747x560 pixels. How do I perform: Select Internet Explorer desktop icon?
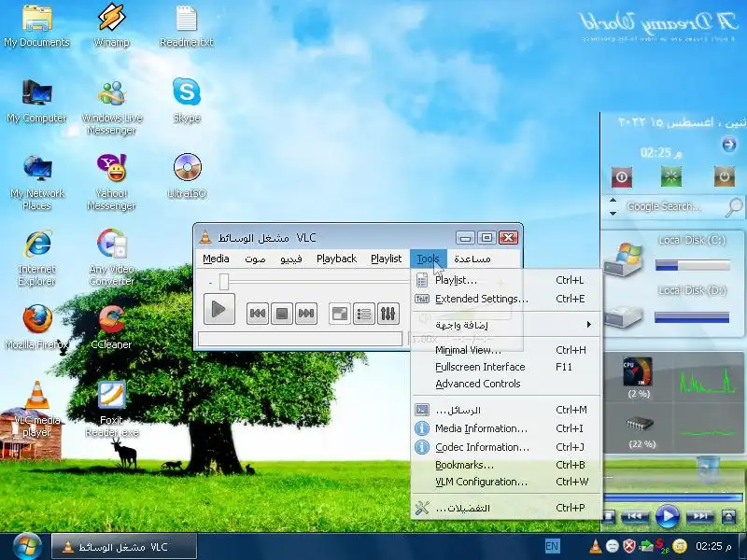36,259
